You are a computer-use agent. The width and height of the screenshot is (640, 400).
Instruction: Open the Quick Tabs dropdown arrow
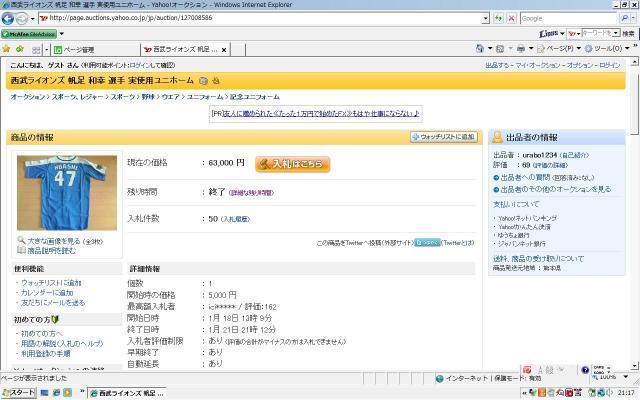(47, 50)
